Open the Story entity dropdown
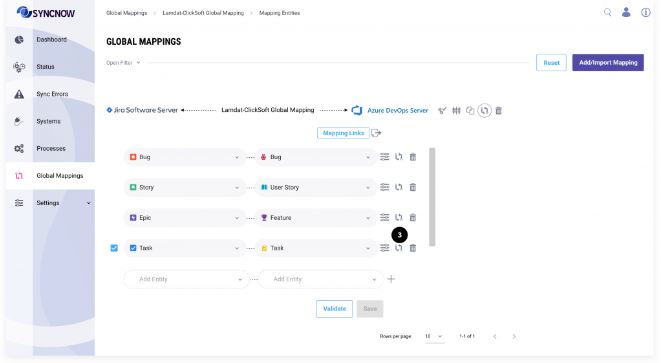The image size is (661, 363). pos(184,187)
